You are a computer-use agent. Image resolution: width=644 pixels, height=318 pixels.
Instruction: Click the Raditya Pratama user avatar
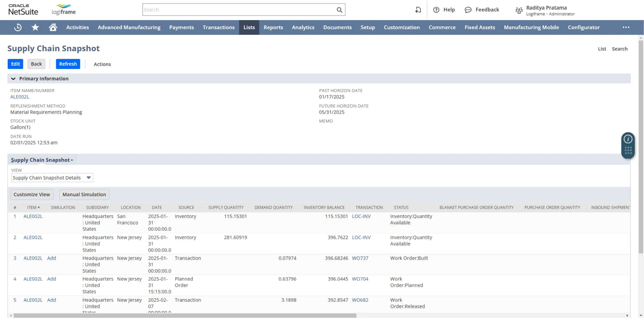click(x=519, y=10)
